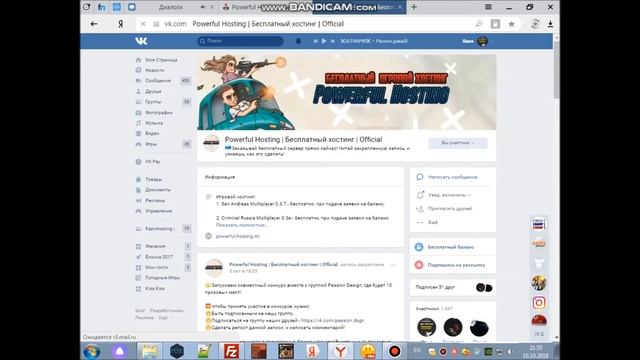Open Фотографии in left sidebar
This screenshot has width=640, height=360.
click(158, 113)
